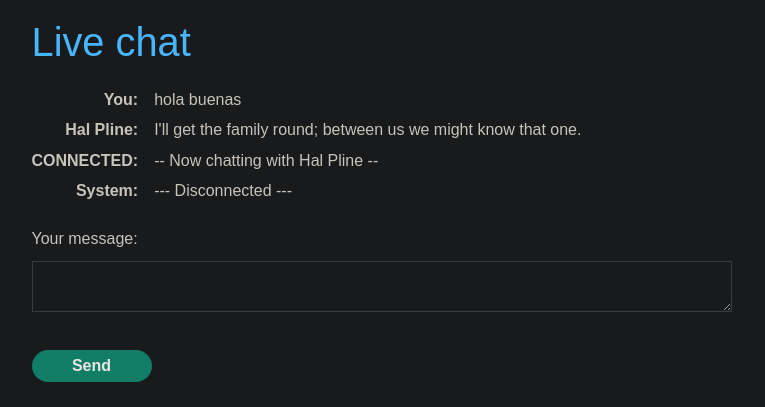Screen dimensions: 765x407
Task: Focus the Your message text box
Action: (x=381, y=286)
